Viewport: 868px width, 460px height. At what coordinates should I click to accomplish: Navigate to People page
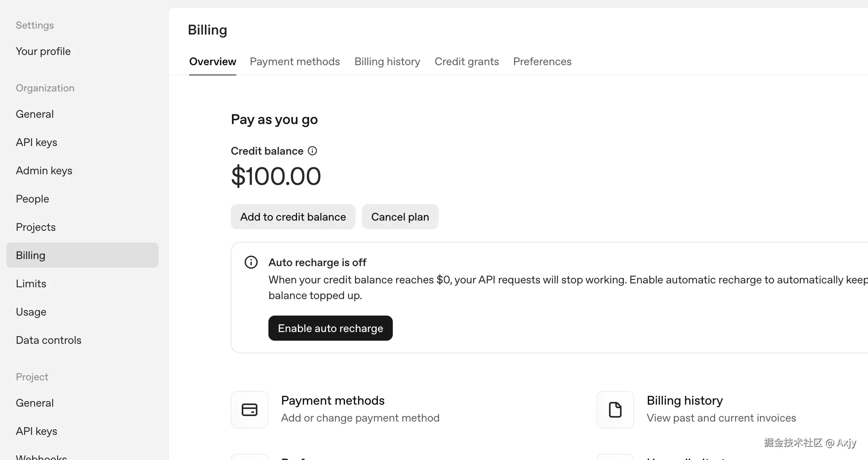33,199
